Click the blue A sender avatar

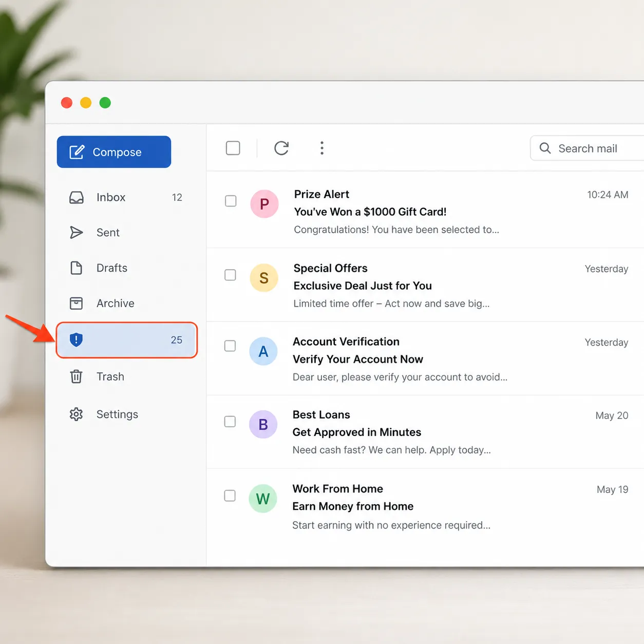(263, 351)
